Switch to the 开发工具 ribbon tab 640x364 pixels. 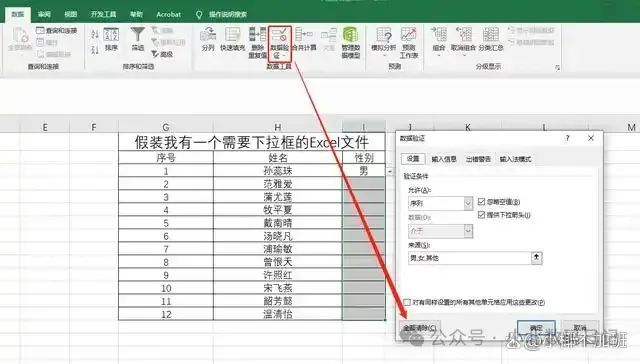click(103, 14)
